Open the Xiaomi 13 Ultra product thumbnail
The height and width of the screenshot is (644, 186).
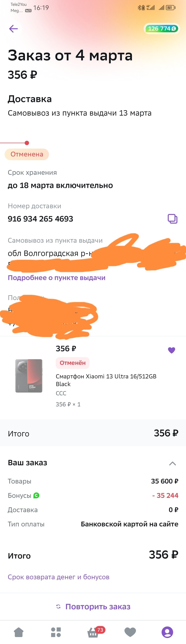point(29,376)
